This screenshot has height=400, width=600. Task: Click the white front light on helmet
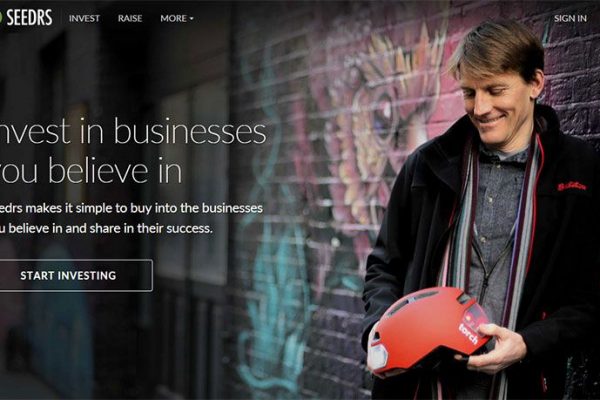[378, 354]
